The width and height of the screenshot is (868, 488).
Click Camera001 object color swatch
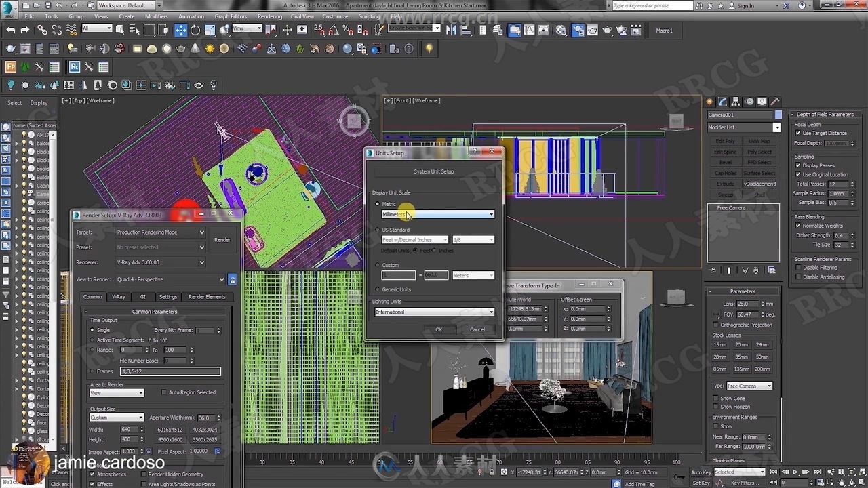(x=778, y=115)
